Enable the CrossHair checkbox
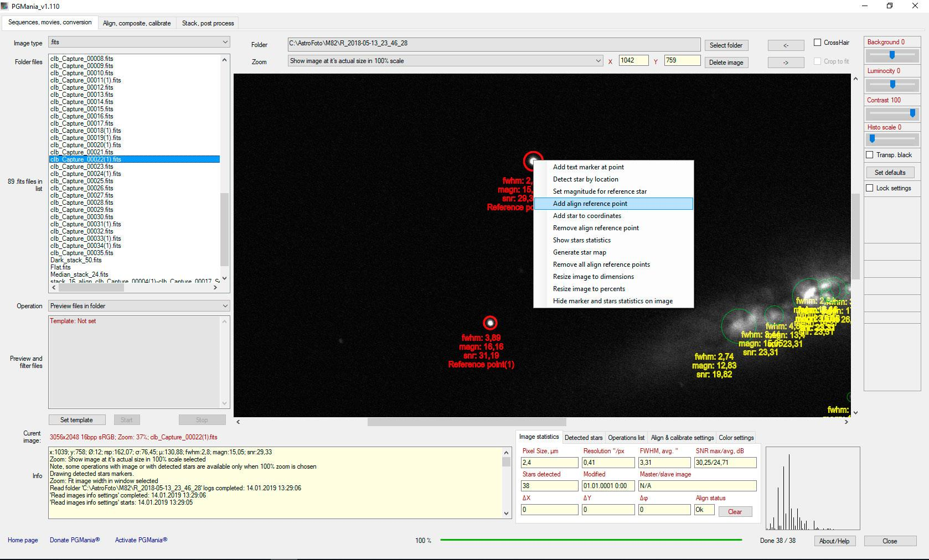Image resolution: width=929 pixels, height=560 pixels. pos(817,43)
